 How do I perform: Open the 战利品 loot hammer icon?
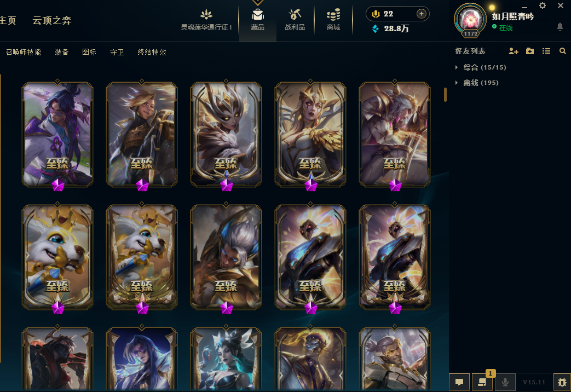click(295, 15)
